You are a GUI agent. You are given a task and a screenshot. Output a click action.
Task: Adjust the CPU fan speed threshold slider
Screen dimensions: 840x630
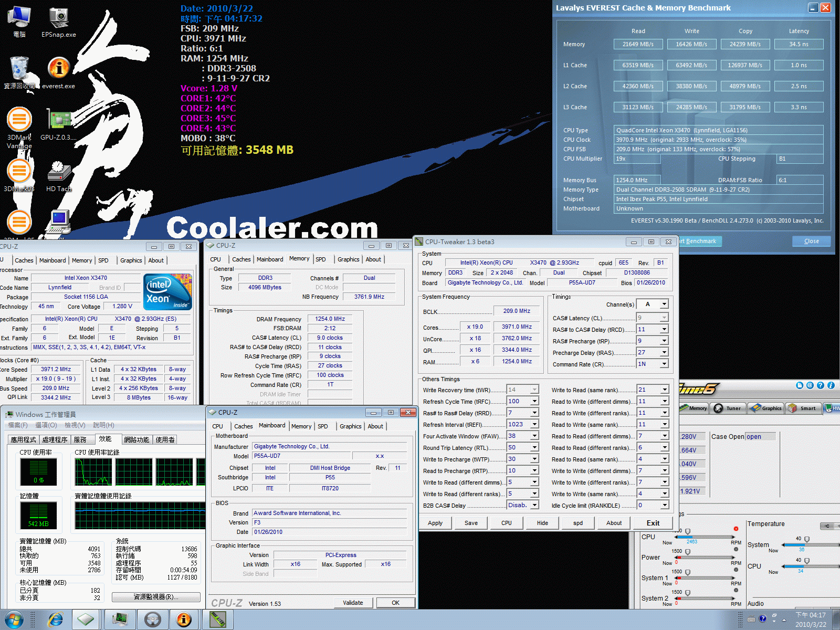[688, 531]
